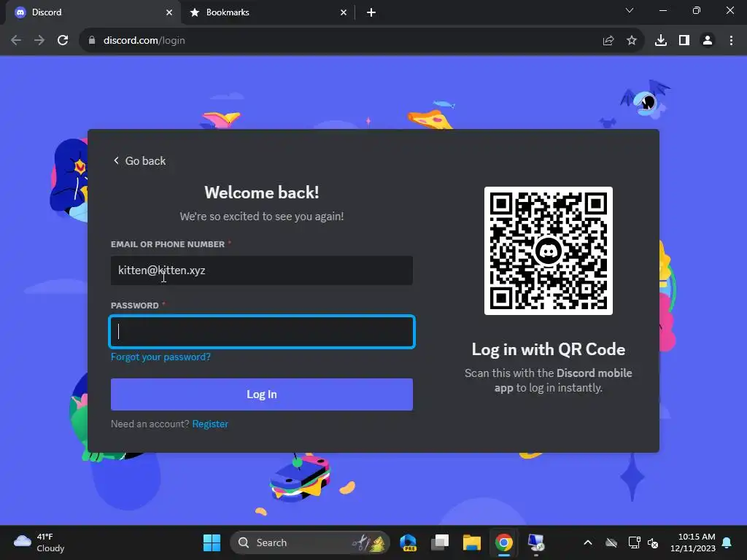The height and width of the screenshot is (560, 747).
Task: Open the Forgot your password link
Action: pos(160,357)
